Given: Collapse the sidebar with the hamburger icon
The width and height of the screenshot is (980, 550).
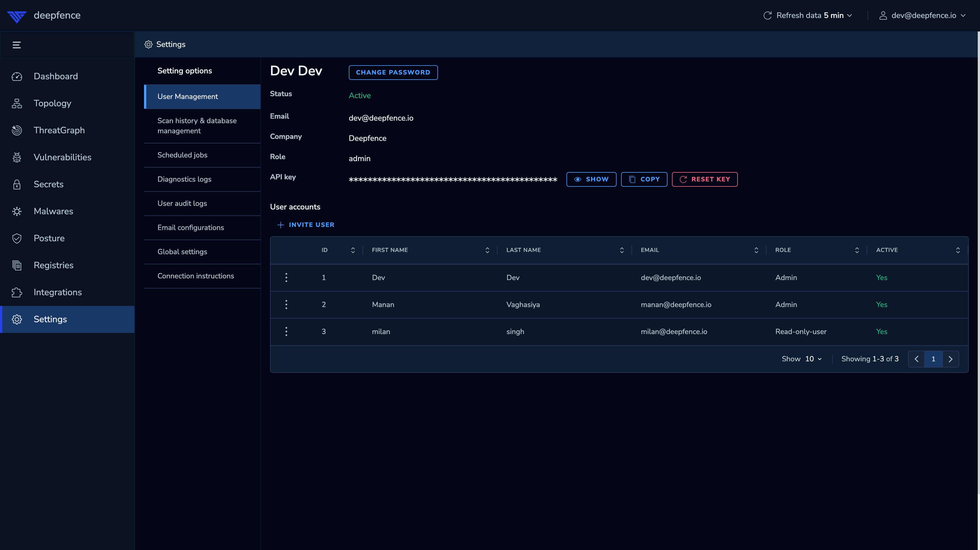Looking at the screenshot, I should point(17,45).
